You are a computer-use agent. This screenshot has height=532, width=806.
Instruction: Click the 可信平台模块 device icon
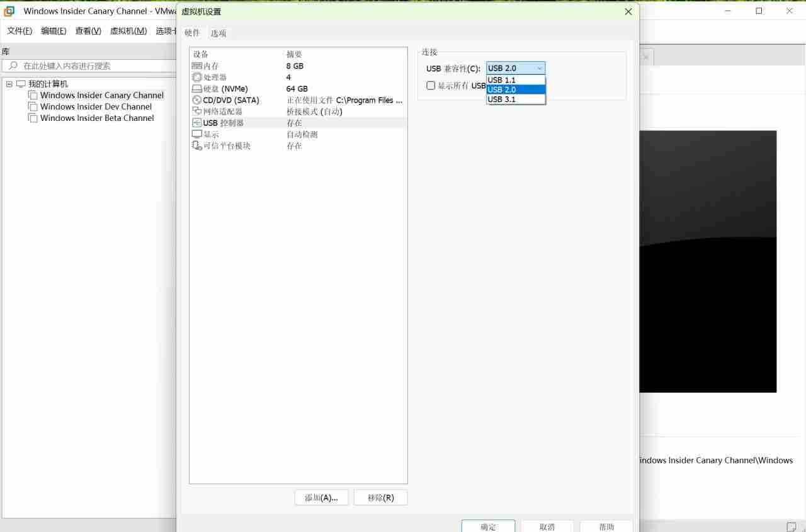(196, 145)
